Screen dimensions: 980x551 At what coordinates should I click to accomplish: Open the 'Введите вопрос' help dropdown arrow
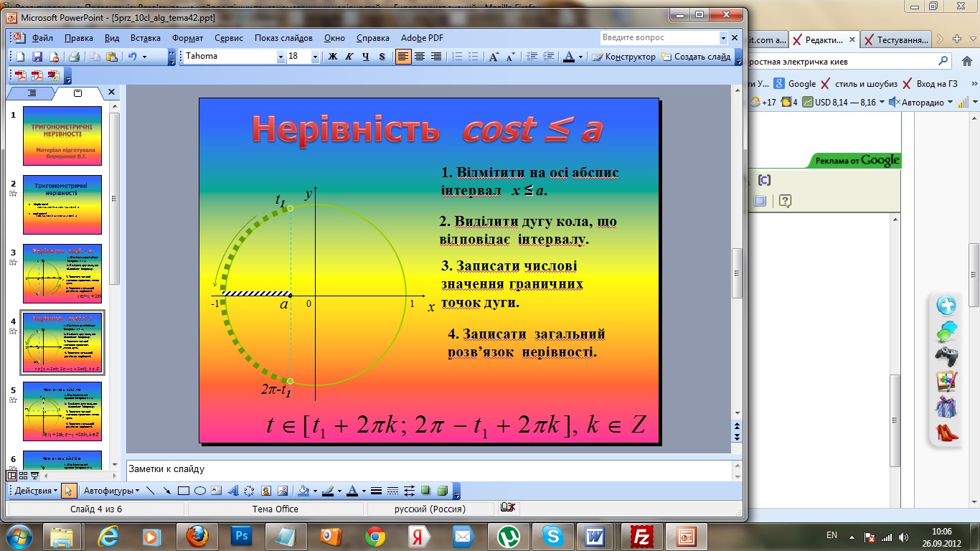pos(723,37)
